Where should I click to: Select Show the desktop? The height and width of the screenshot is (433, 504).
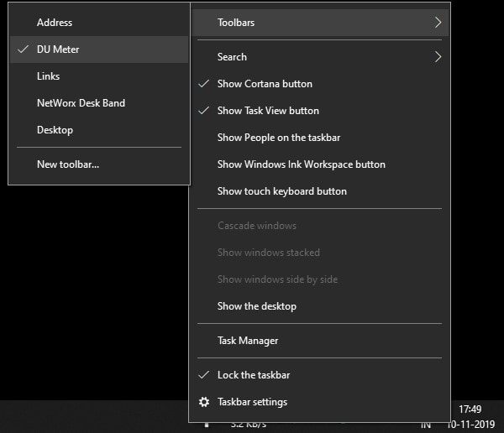pos(256,306)
